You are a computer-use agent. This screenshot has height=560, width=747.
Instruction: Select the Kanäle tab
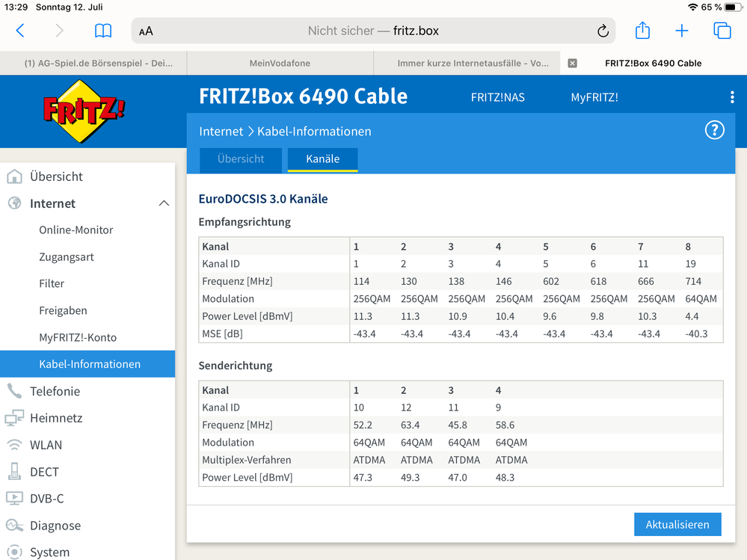coord(323,159)
